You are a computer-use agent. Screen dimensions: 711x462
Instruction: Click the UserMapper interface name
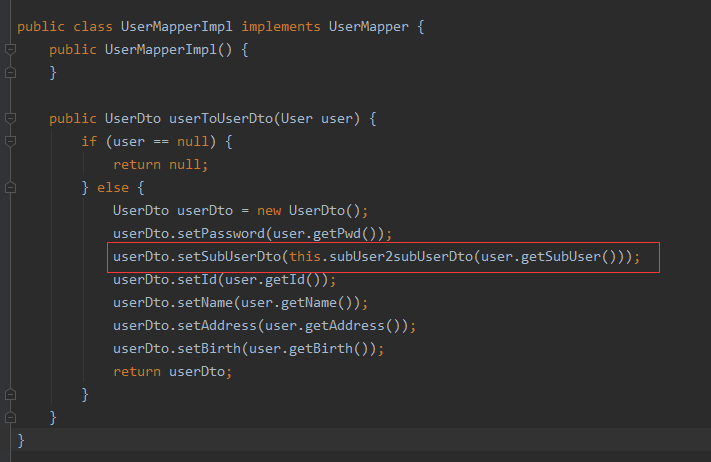[x=368, y=27]
